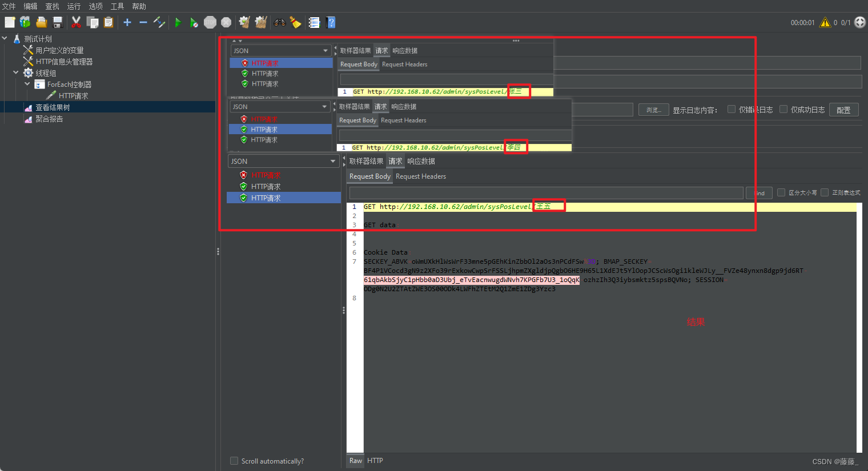Switch to the HTTP tab at the bottom
This screenshot has height=471, width=868.
[375, 461]
